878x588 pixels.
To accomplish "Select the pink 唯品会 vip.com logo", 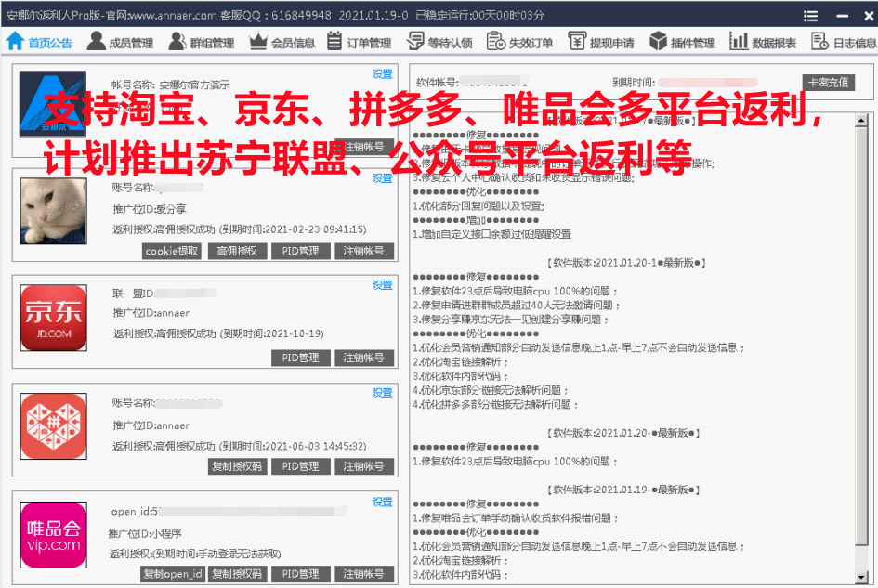I will point(54,535).
